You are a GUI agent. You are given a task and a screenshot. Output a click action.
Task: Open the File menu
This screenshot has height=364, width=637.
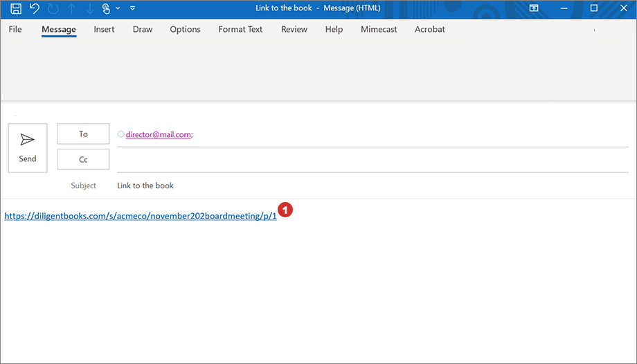15,30
